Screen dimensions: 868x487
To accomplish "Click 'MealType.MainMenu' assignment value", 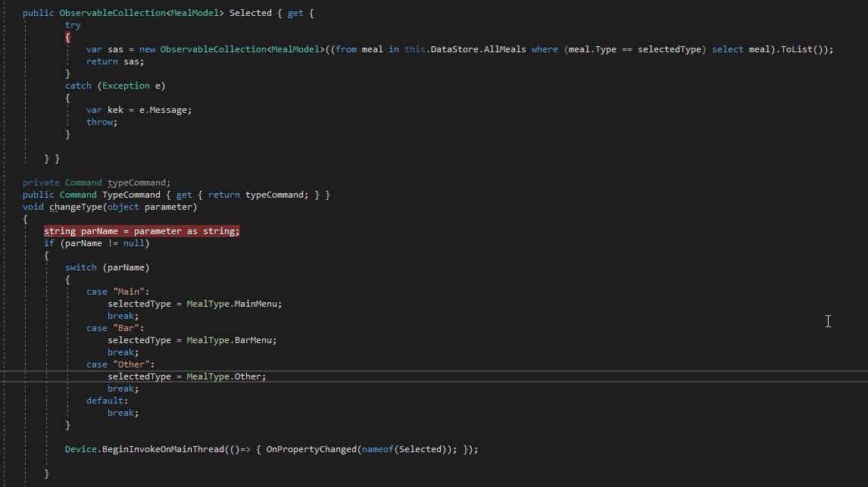I will [233, 304].
